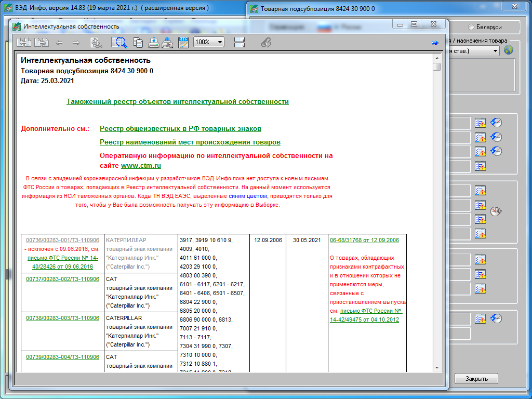Open the 100% zoom dropdown
532x399 pixels.
[209, 42]
